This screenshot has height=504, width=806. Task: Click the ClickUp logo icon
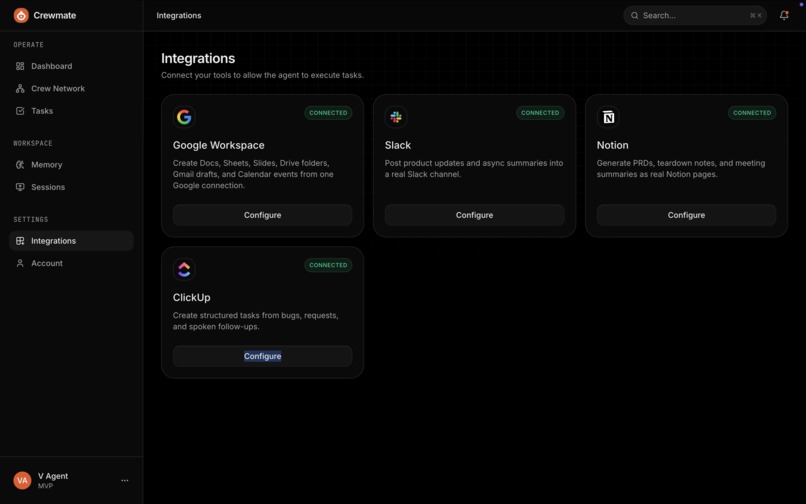coord(184,269)
